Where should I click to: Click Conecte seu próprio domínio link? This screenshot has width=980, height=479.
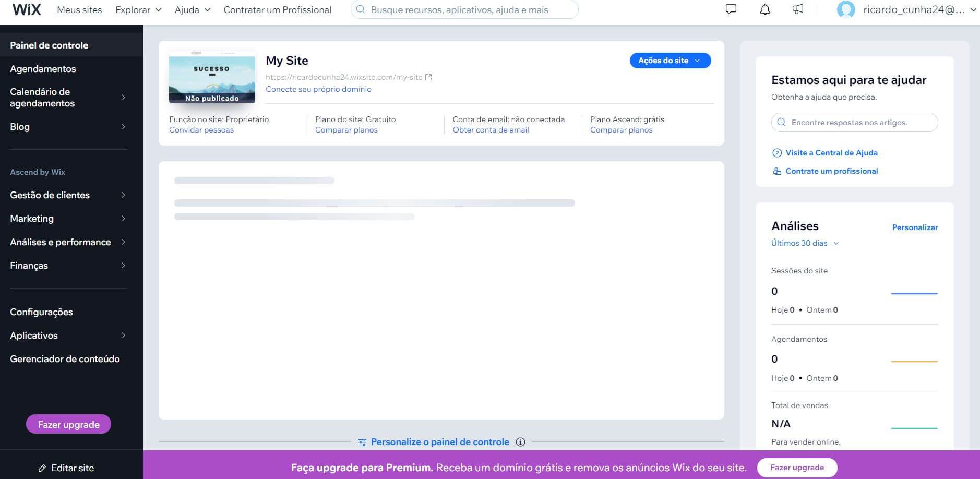pos(318,89)
